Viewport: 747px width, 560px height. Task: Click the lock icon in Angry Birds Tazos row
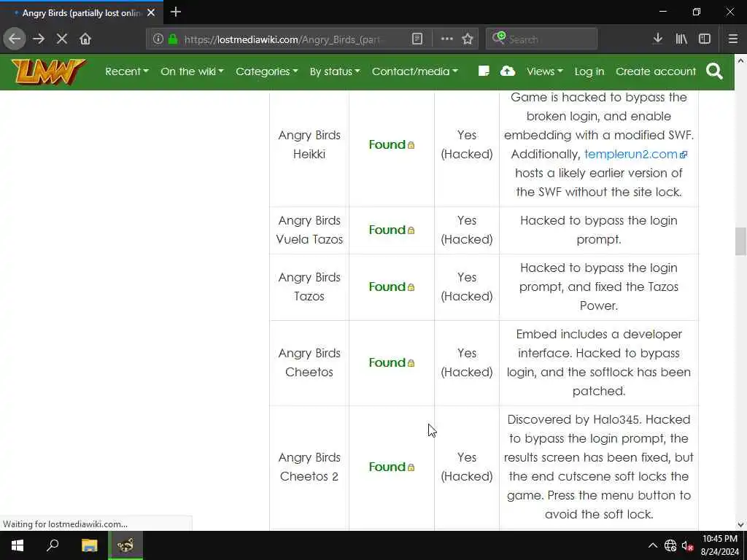[411, 287]
